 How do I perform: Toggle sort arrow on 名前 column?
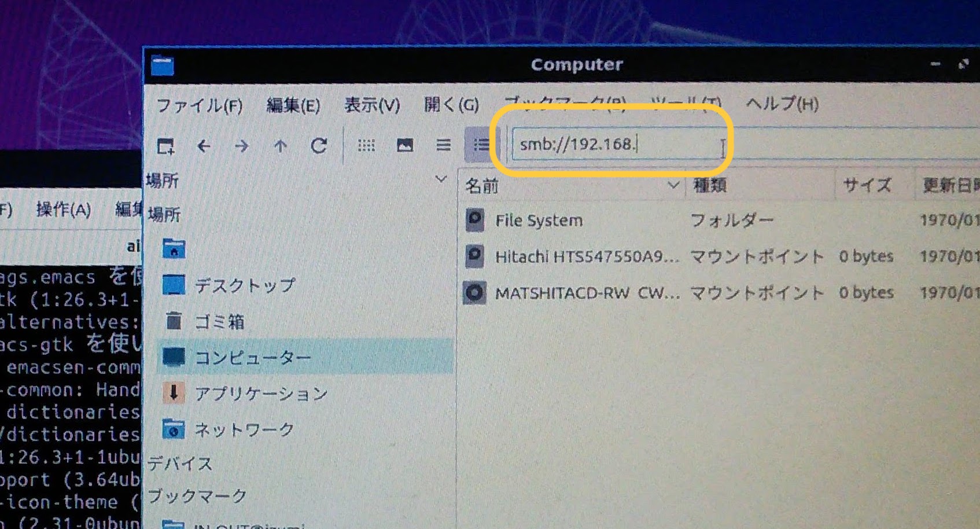coord(673,185)
